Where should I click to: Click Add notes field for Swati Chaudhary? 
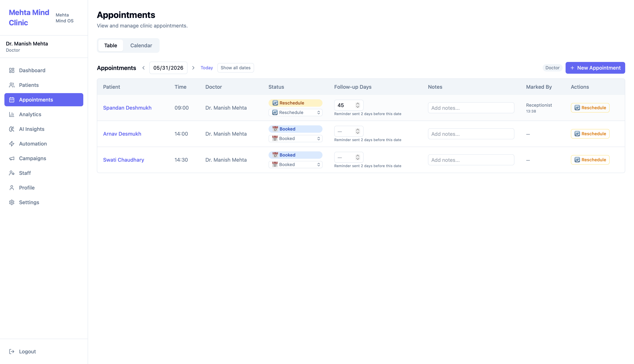[x=471, y=160]
